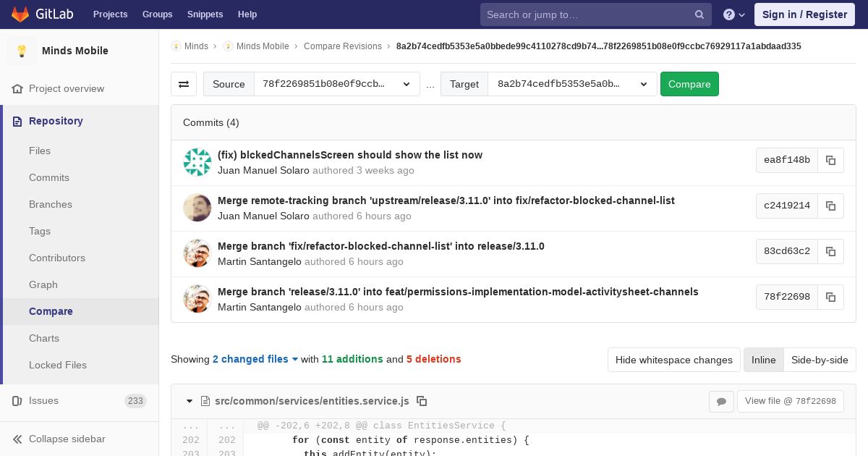Viewport: 868px width, 456px height.
Task: Click the green Compare button
Action: pos(689,84)
